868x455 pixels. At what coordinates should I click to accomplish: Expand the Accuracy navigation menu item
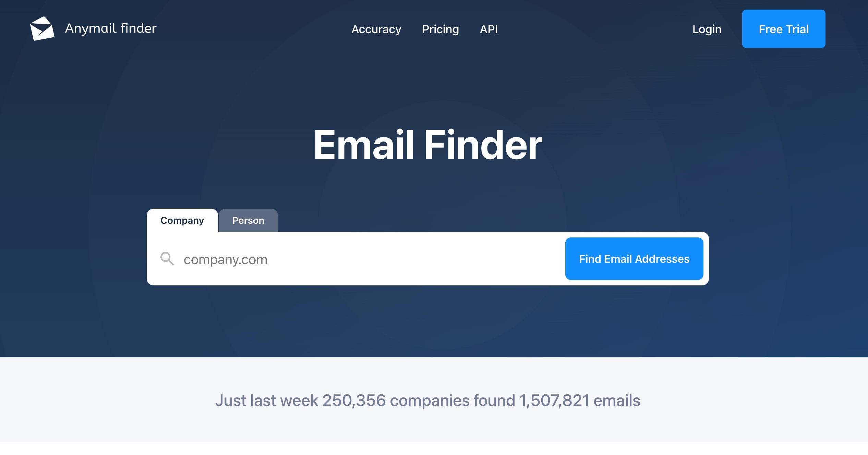(x=376, y=29)
